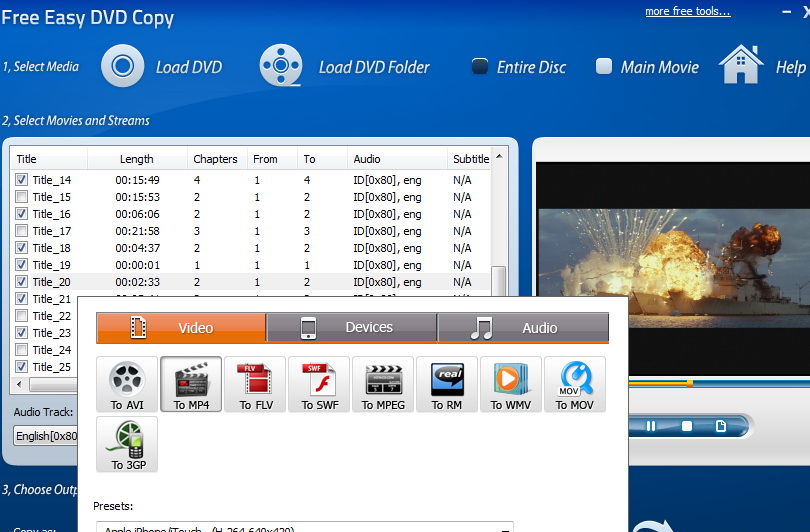Image resolution: width=810 pixels, height=532 pixels.
Task: Switch to the Audio tab
Action: [523, 327]
